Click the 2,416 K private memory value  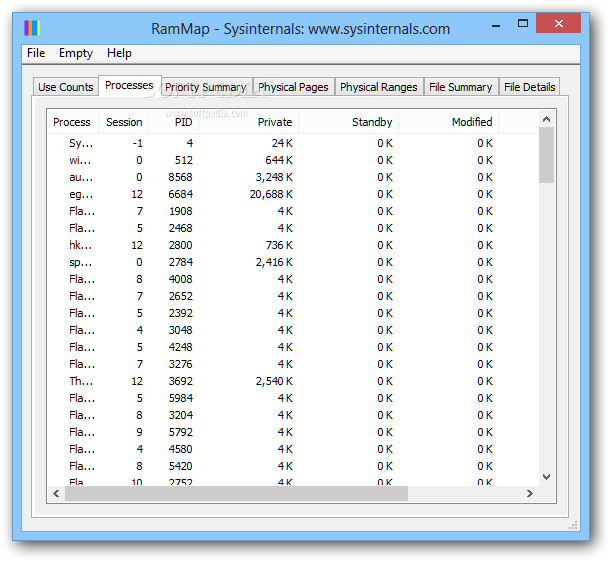point(274,262)
